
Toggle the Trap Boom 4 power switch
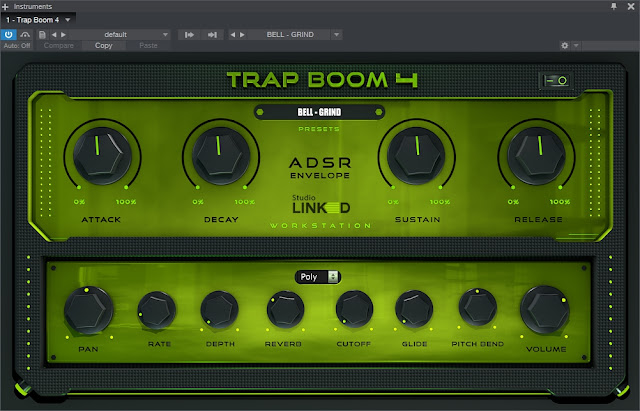[x=556, y=80]
